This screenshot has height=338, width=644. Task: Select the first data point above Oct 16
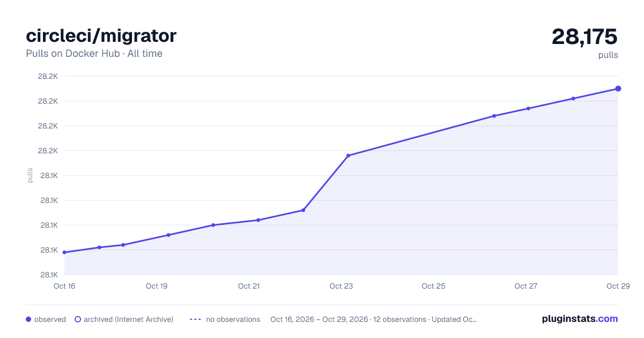64,252
